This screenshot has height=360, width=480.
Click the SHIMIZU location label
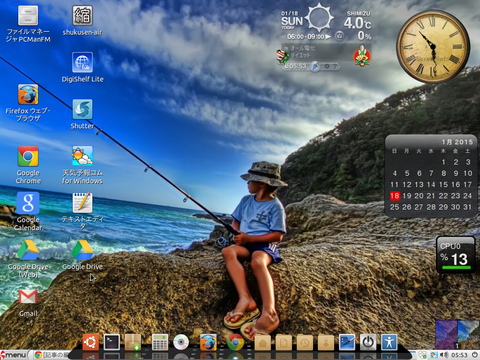pos(358,13)
